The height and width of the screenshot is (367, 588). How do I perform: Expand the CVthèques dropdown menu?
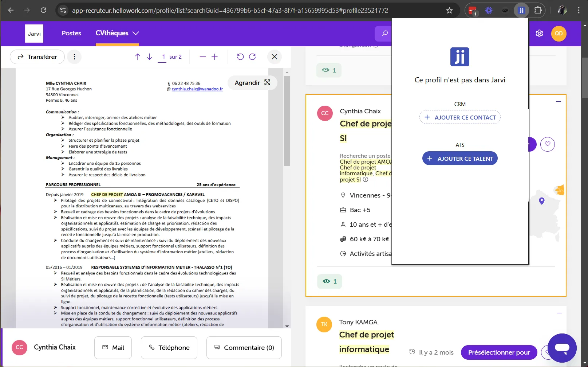click(x=117, y=33)
